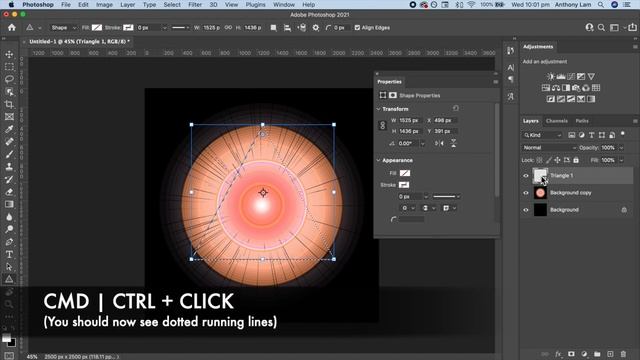Click rotation angle field in Transform
The image size is (640, 360).
[x=408, y=143]
